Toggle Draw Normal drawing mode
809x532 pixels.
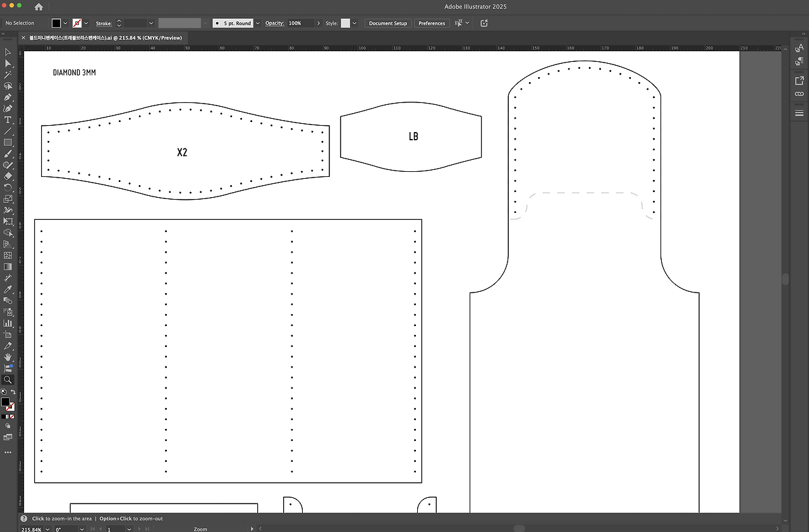(8, 426)
